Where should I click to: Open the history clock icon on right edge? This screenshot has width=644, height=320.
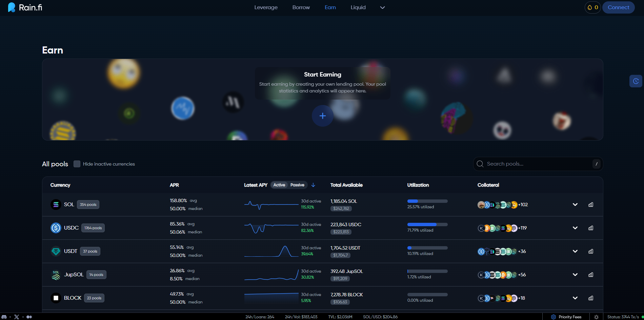pos(636,81)
